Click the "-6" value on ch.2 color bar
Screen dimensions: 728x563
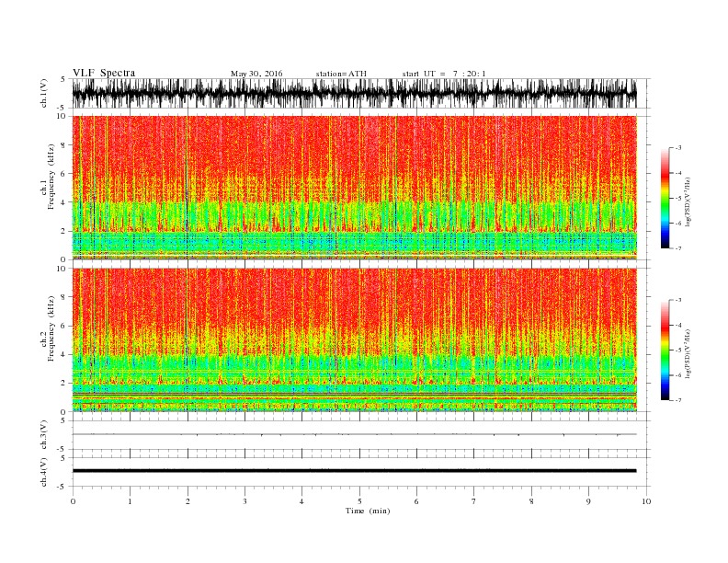tap(678, 375)
